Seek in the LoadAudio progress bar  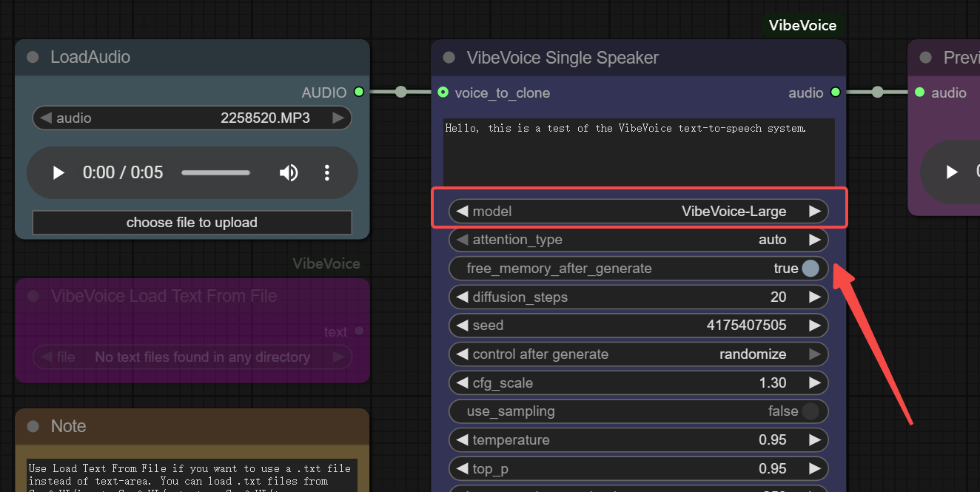pos(216,173)
